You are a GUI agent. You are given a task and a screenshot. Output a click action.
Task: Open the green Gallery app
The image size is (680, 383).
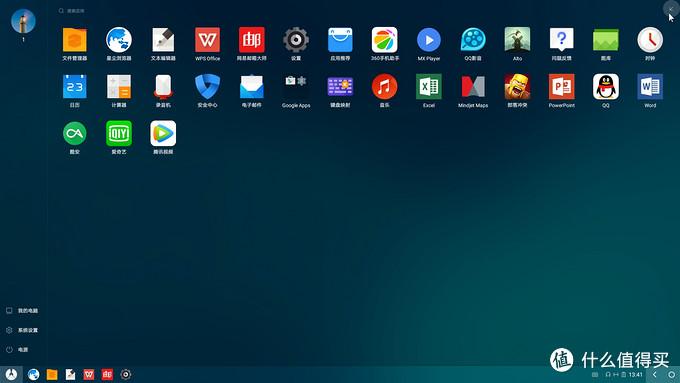(605, 40)
